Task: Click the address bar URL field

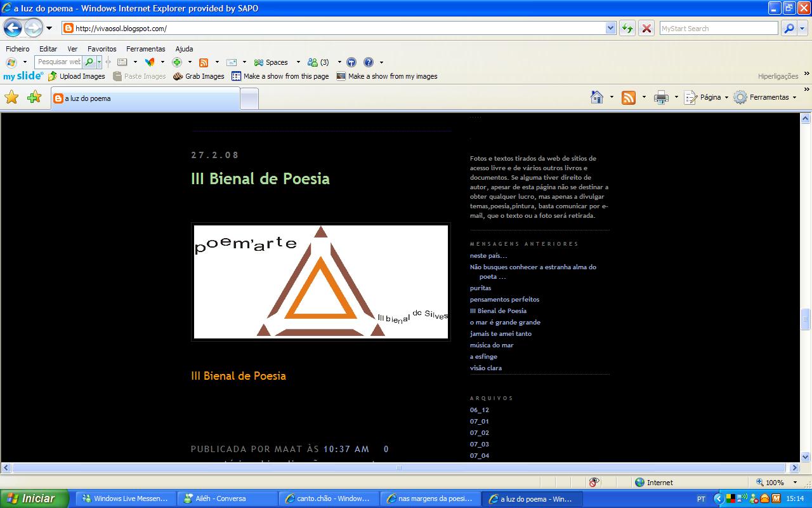Action: tap(339, 29)
